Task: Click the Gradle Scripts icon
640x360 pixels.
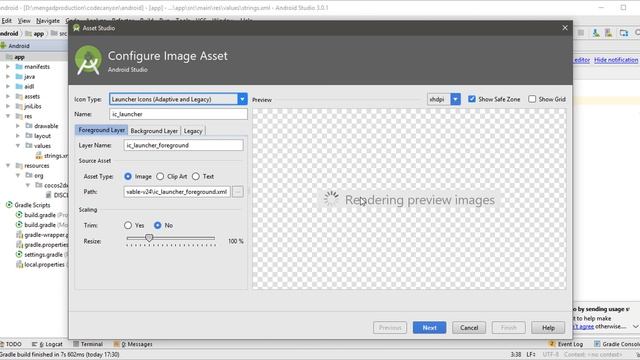Action: pyautogui.click(x=9, y=205)
